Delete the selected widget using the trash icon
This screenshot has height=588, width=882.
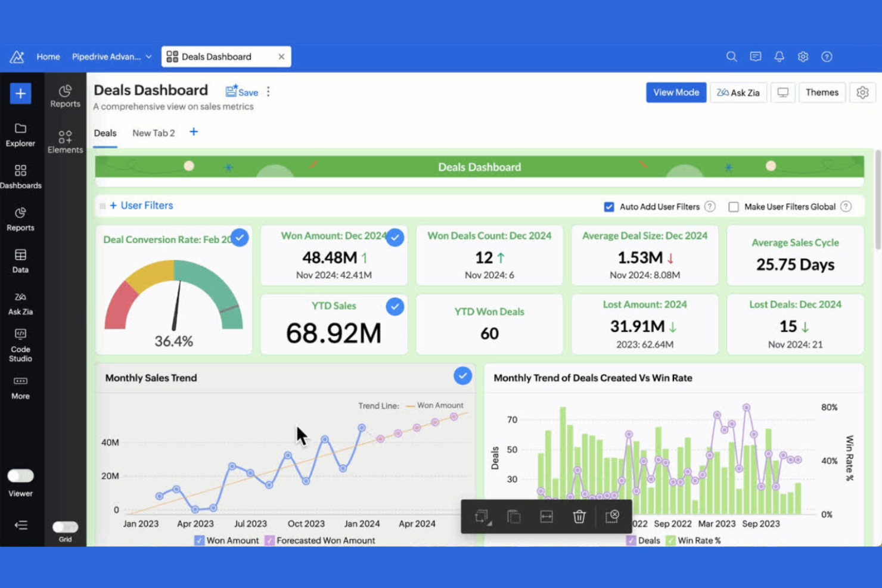pos(579,516)
